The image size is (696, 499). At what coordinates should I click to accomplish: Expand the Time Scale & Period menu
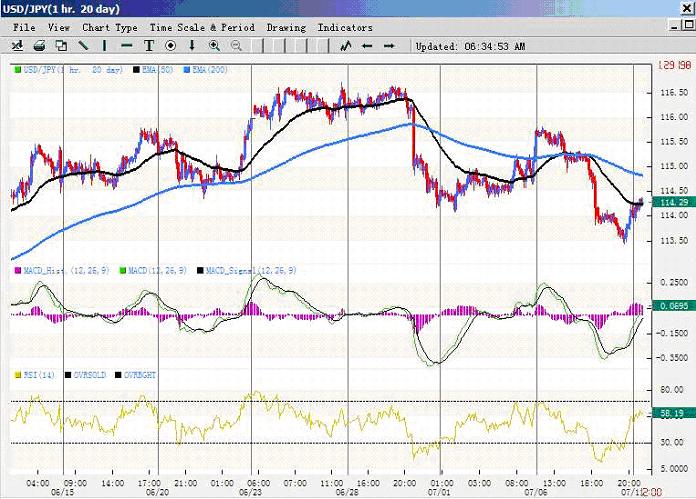[x=203, y=28]
